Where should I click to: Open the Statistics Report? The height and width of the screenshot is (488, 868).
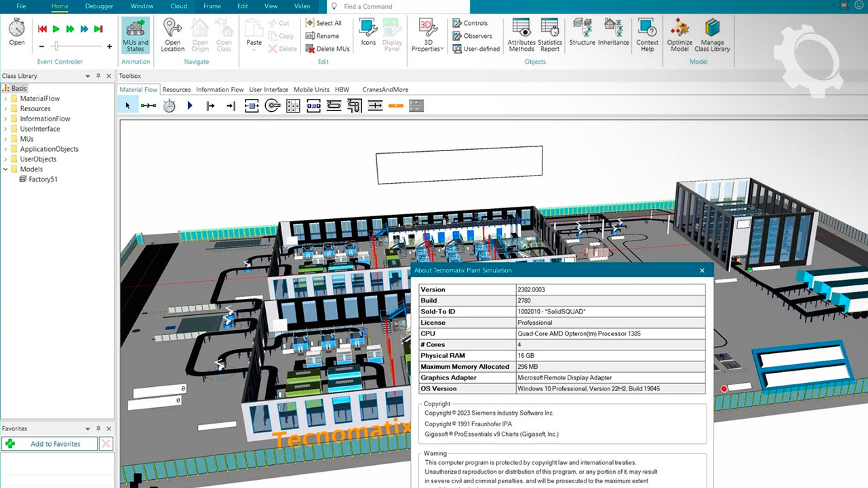point(550,35)
